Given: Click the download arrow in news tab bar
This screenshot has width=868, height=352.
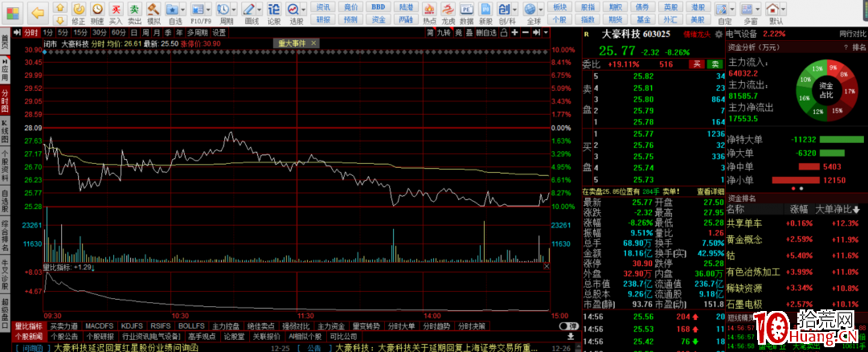Looking at the screenshot, I should click(571, 336).
